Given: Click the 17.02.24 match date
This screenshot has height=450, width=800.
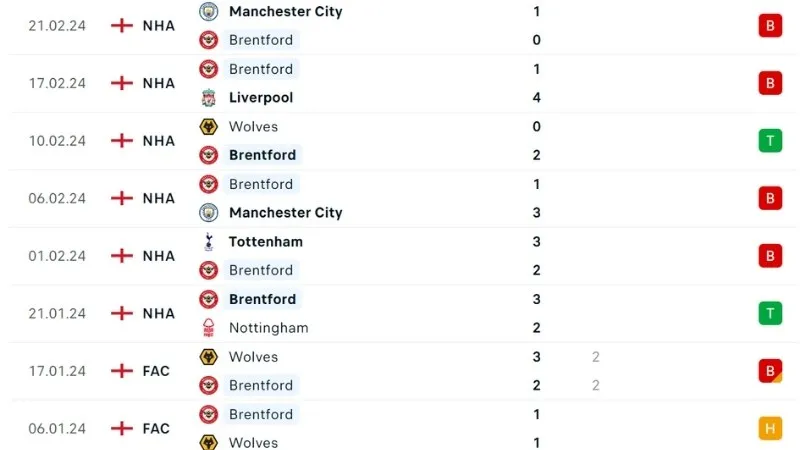Looking at the screenshot, I should click(x=57, y=83).
